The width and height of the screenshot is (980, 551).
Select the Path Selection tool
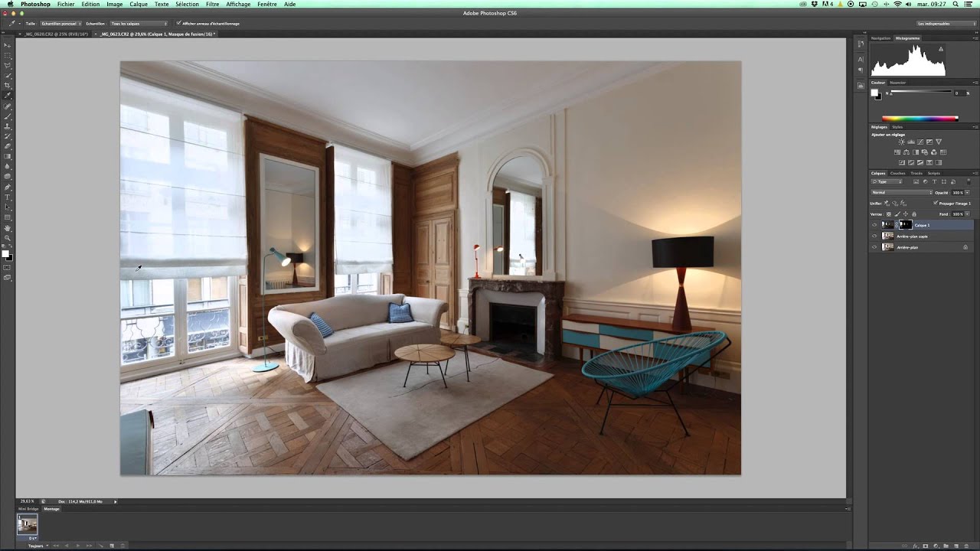[7, 207]
